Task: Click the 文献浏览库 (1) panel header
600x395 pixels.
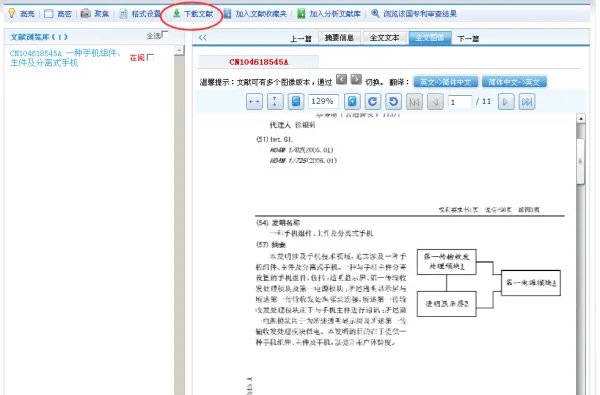Action: [x=39, y=37]
